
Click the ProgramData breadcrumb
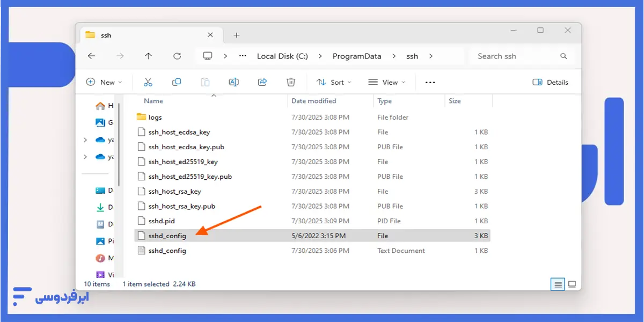pyautogui.click(x=357, y=56)
